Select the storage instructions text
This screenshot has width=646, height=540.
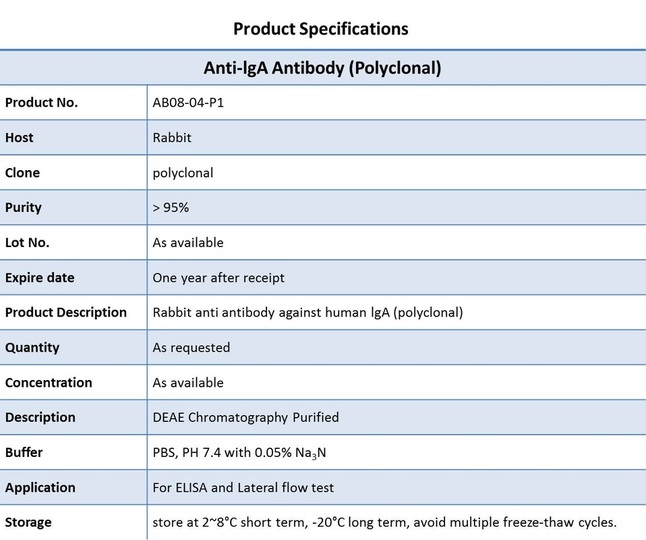(x=384, y=523)
